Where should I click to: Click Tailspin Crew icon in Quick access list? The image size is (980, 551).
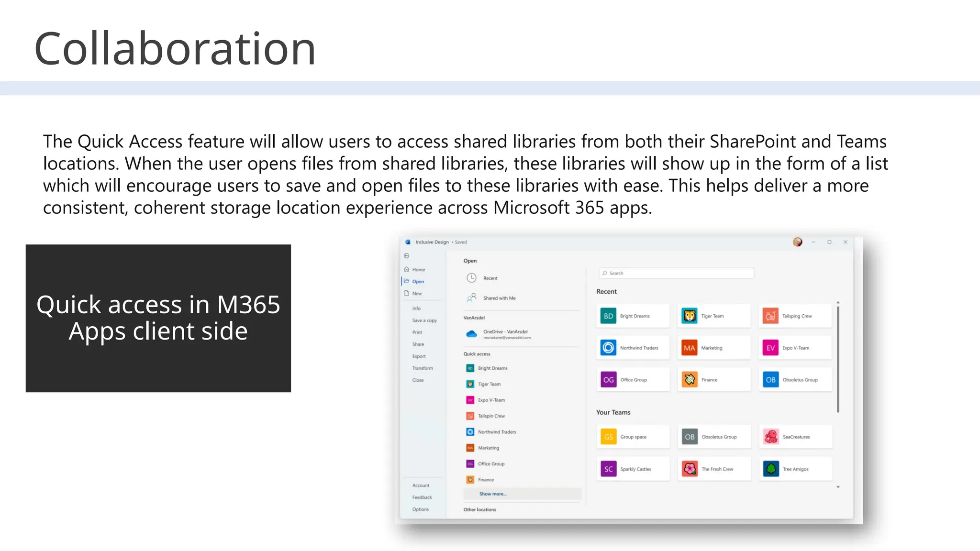coord(470,416)
